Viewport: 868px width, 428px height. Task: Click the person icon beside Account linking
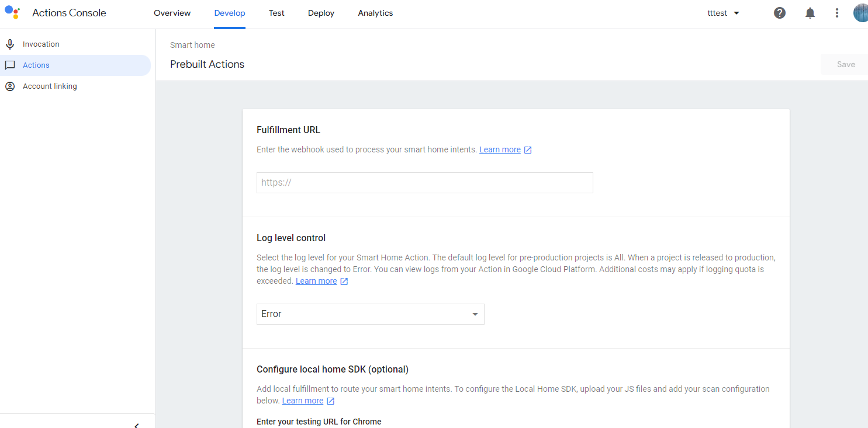point(10,86)
